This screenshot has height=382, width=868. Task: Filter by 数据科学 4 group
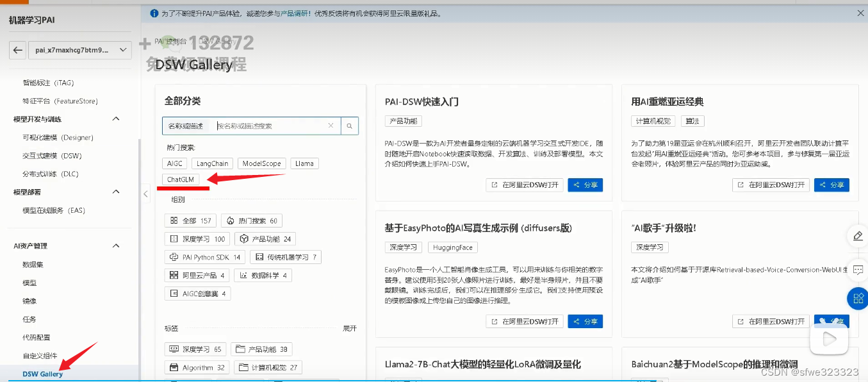click(263, 276)
